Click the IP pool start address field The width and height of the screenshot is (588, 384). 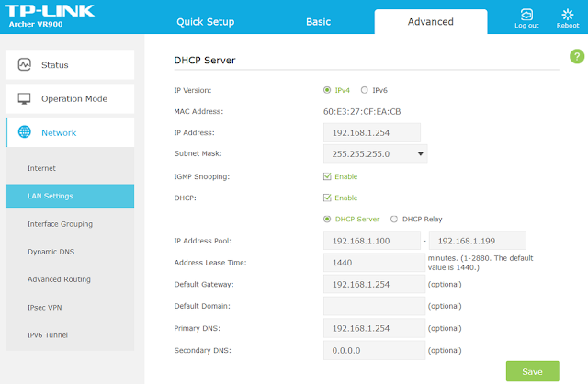point(372,241)
